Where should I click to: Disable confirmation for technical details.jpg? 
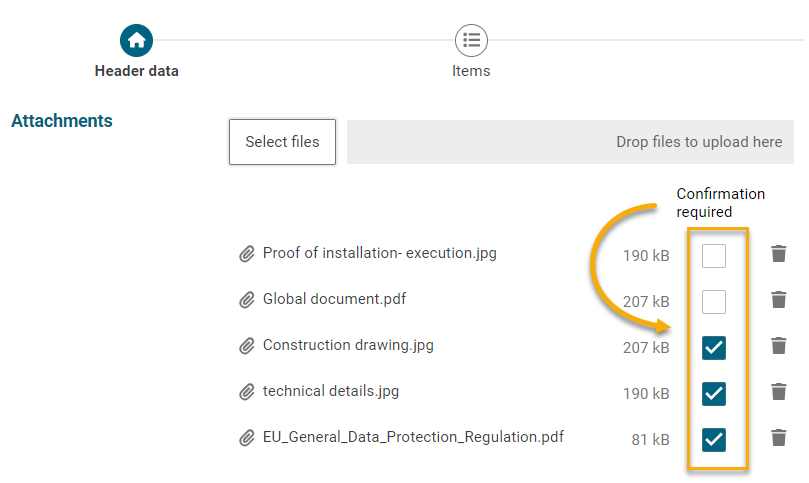click(x=713, y=394)
